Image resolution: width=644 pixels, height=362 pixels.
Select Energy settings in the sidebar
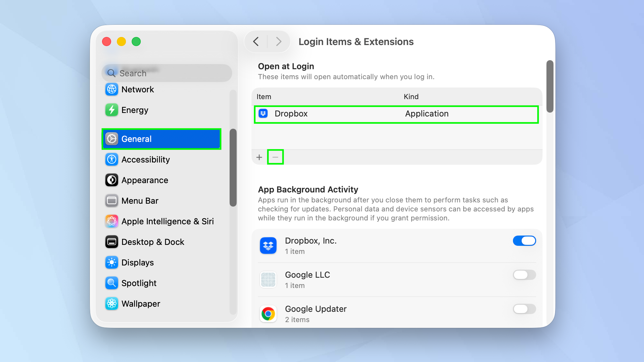coord(135,110)
